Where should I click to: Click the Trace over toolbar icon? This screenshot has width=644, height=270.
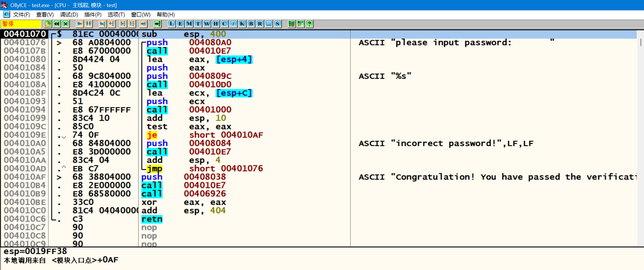(x=132, y=24)
